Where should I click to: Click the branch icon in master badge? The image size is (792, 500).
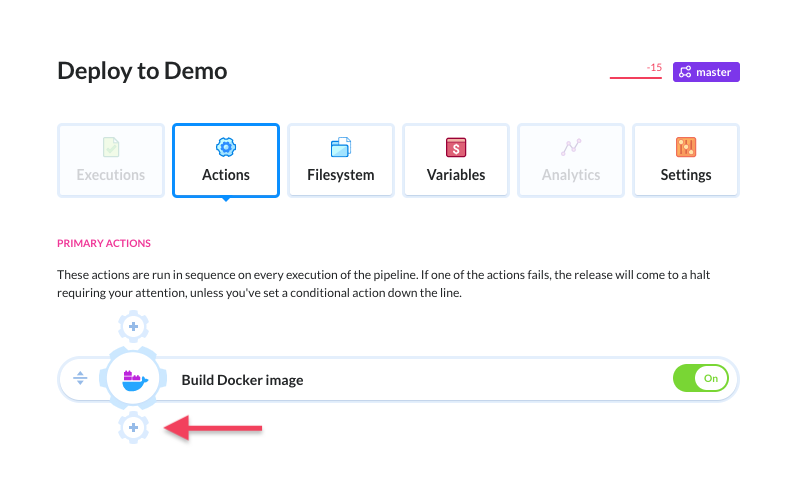tap(685, 72)
